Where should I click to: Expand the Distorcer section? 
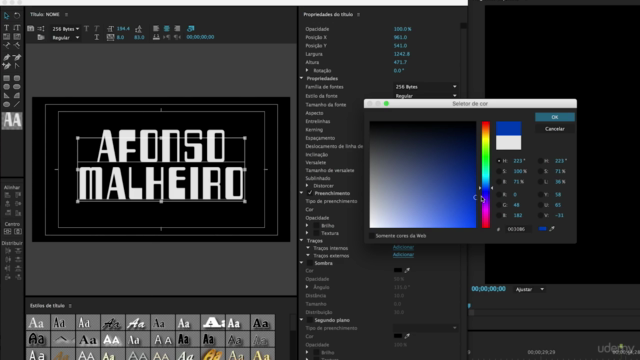[307, 186]
